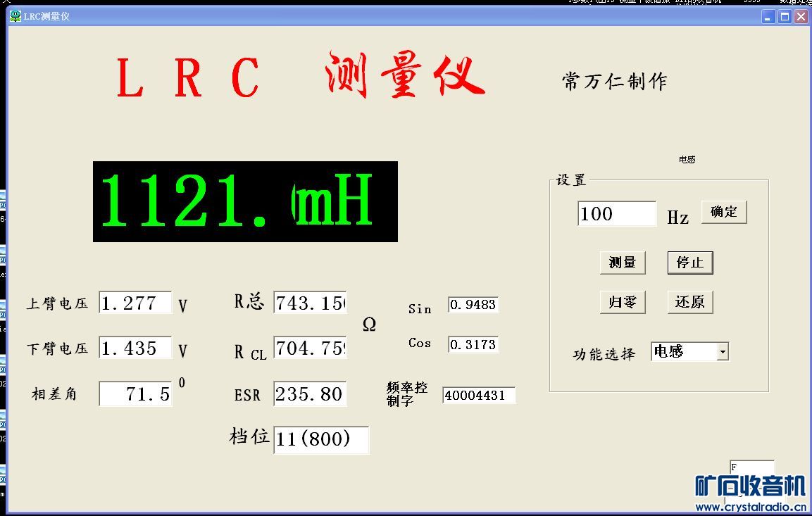Screen dimensions: 812x516
Task: Click the frequency field showing 100
Action: click(617, 214)
